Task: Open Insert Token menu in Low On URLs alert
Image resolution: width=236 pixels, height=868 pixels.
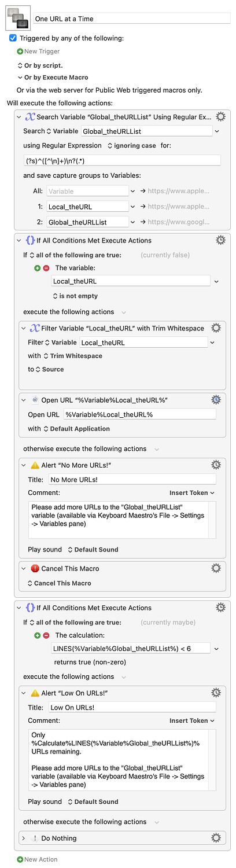Action: 192,720
